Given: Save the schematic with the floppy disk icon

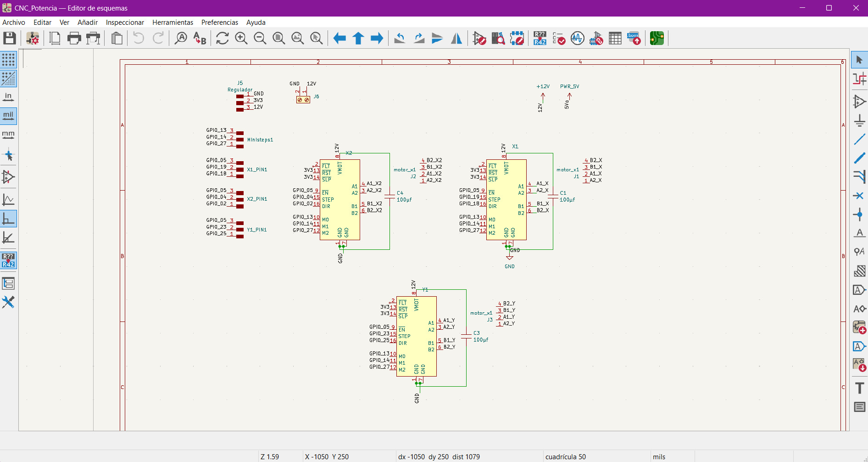Looking at the screenshot, I should pyautogui.click(x=10, y=38).
